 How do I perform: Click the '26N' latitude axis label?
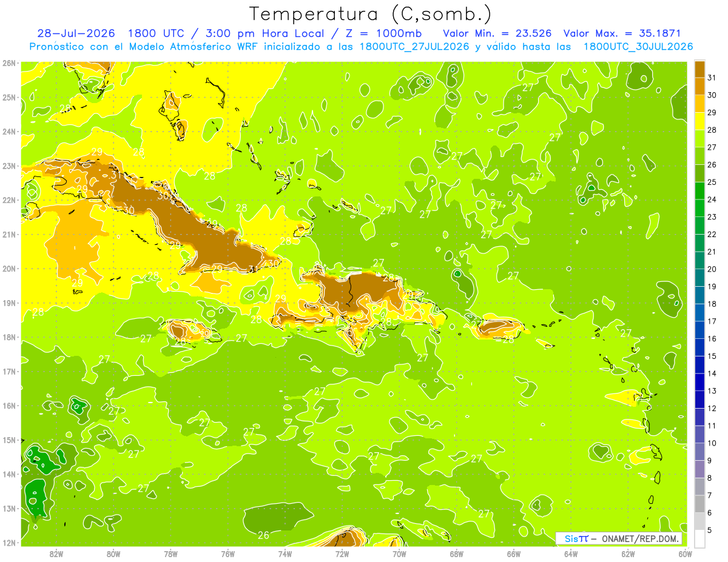coord(8,63)
